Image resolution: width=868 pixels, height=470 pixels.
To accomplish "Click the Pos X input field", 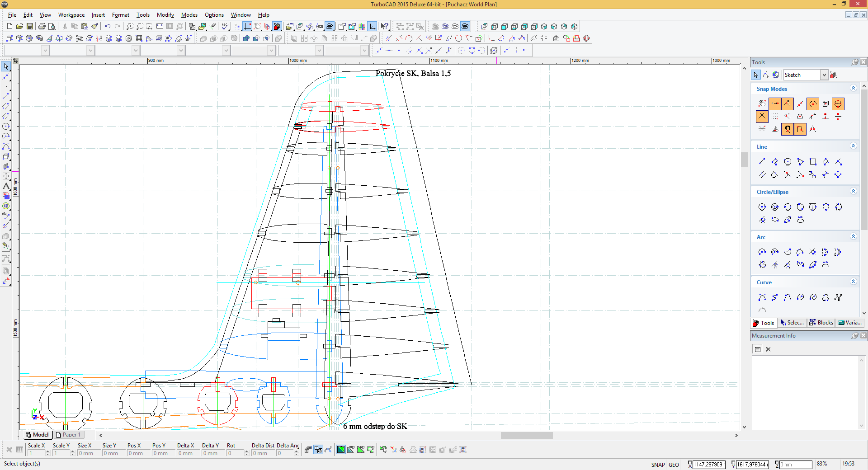I will (x=138, y=453).
